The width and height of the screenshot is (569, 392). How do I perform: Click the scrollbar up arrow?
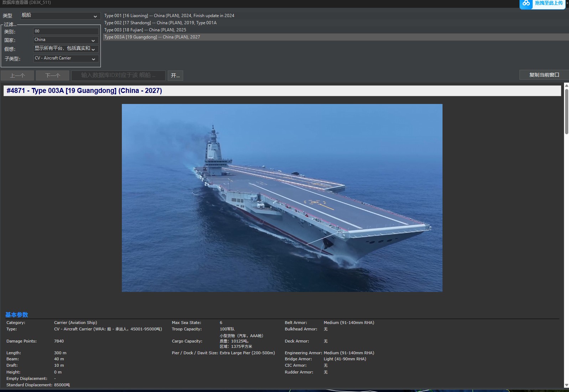click(567, 85)
